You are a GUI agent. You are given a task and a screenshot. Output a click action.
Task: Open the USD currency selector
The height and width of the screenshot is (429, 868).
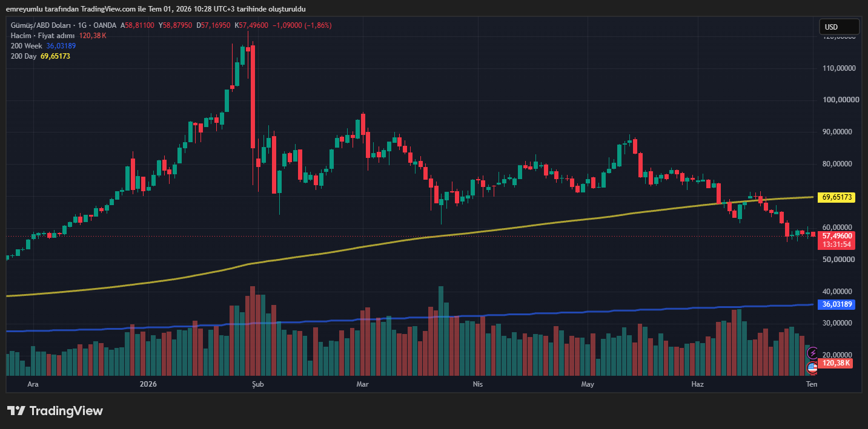coord(839,27)
